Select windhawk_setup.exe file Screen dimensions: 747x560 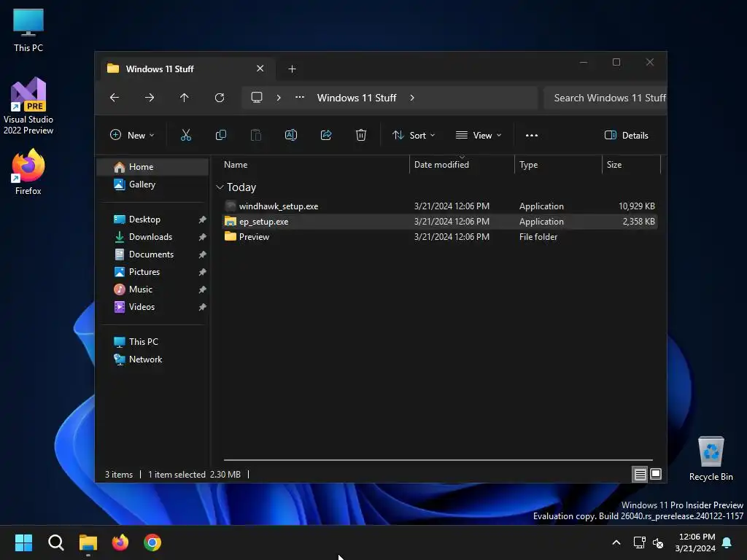[440, 206]
